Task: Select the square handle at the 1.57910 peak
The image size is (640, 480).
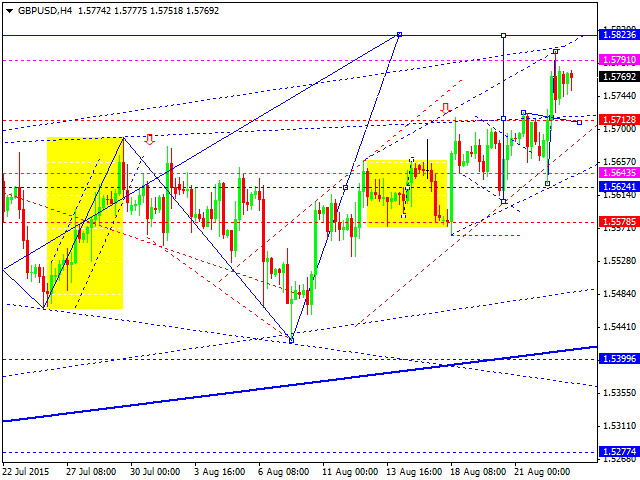Action: (x=556, y=51)
